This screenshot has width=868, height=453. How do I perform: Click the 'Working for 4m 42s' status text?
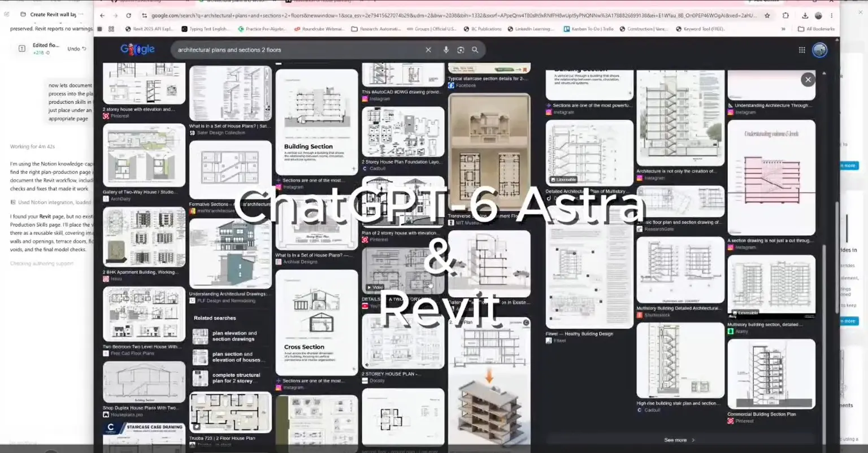click(32, 146)
